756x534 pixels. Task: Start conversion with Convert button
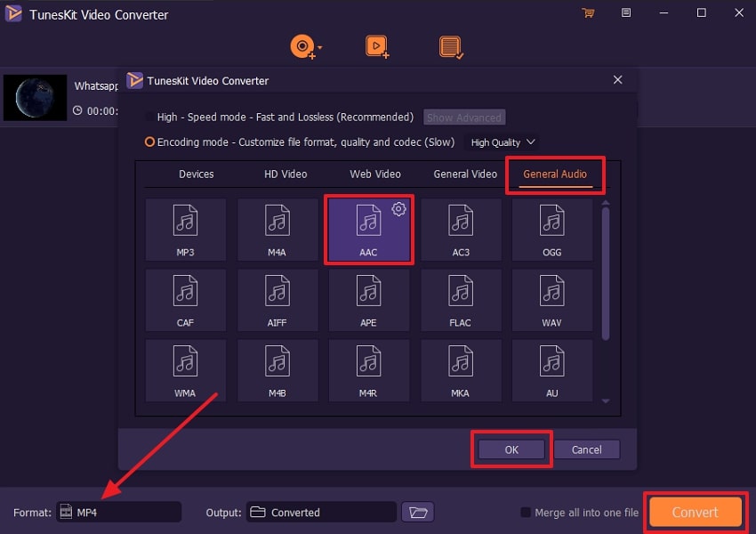click(x=696, y=513)
